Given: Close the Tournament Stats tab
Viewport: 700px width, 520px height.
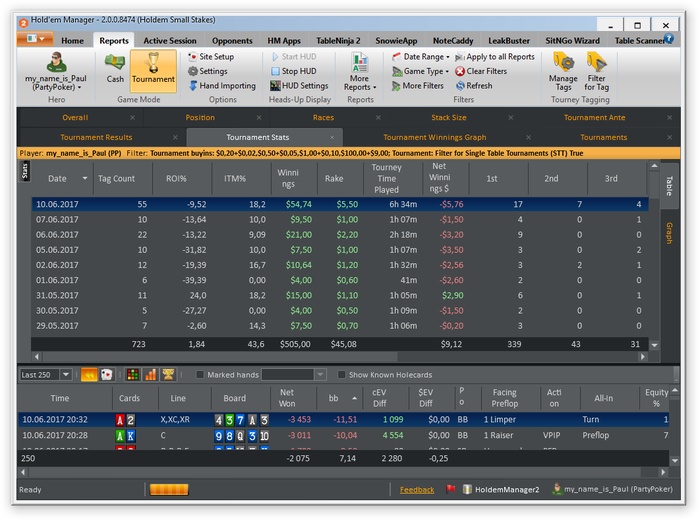Looking at the screenshot, I should [332, 137].
